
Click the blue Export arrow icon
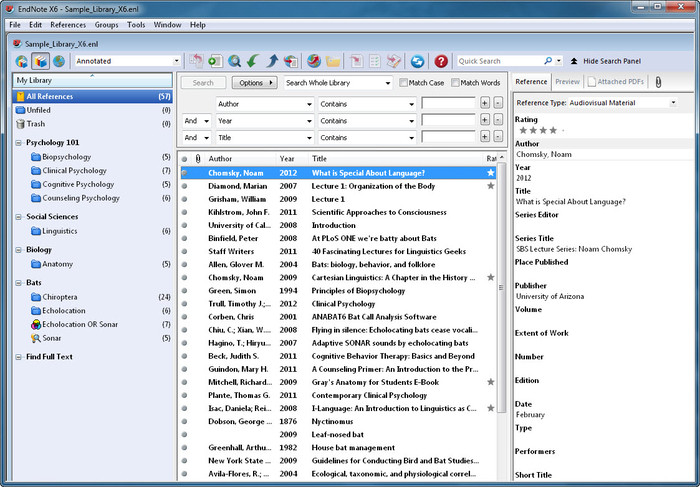coord(272,61)
